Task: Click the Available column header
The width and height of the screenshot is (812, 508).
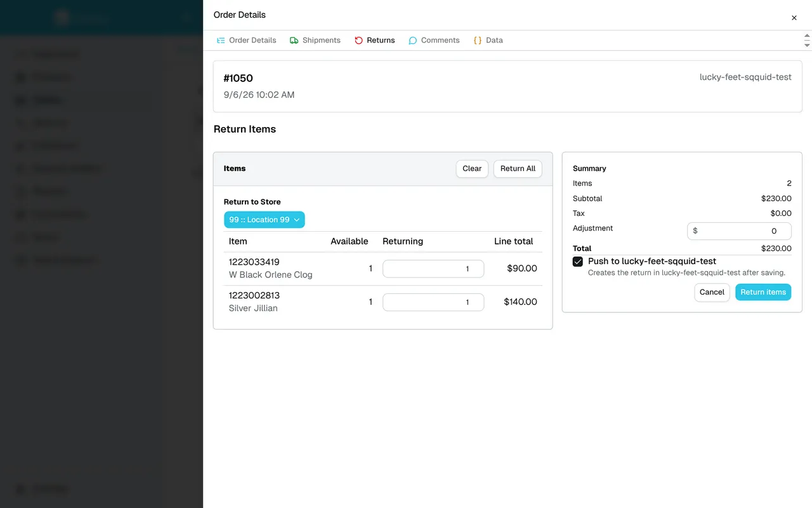Action: pos(350,241)
